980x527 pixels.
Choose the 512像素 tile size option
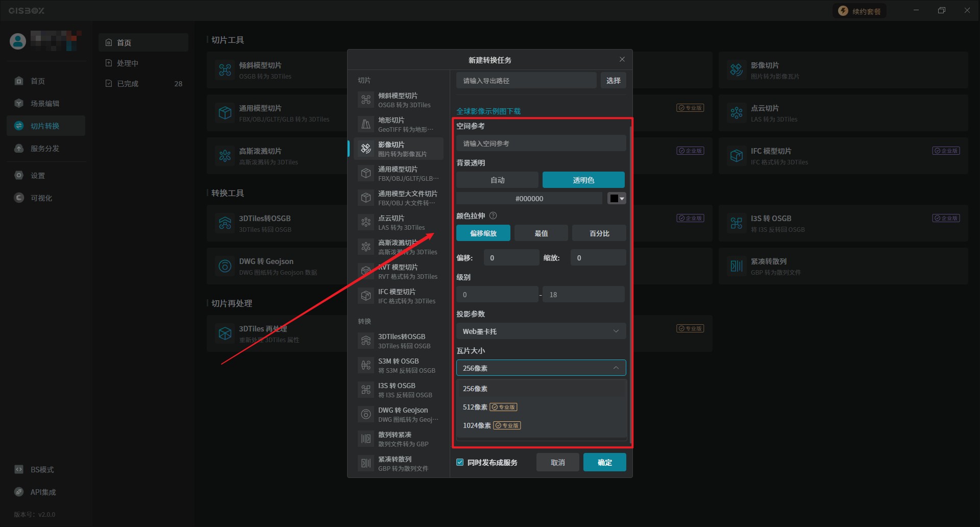[x=475, y=407]
